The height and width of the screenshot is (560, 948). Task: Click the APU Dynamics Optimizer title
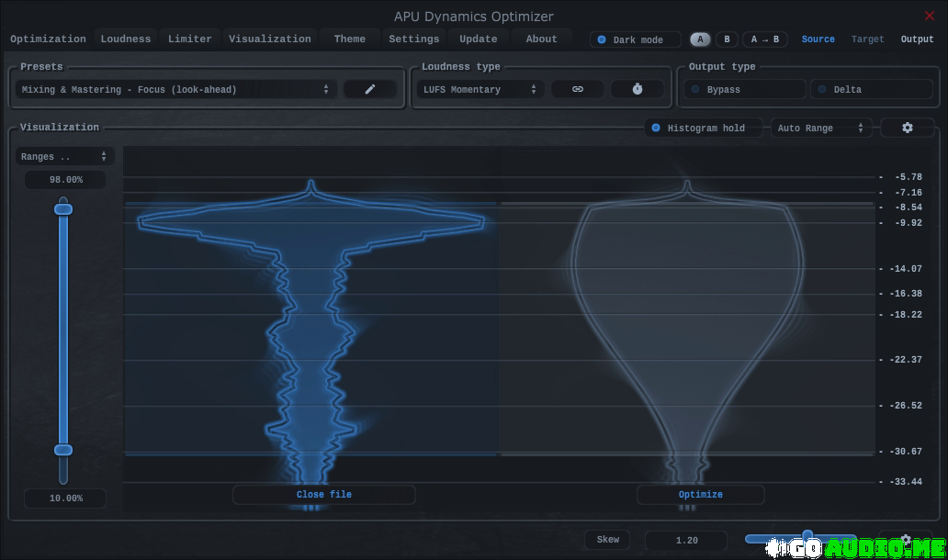[473, 17]
